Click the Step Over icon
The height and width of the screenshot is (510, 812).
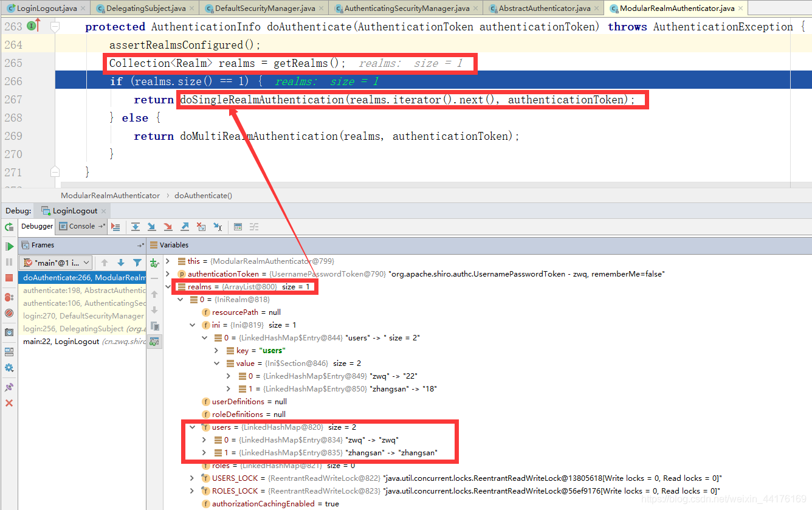point(136,227)
